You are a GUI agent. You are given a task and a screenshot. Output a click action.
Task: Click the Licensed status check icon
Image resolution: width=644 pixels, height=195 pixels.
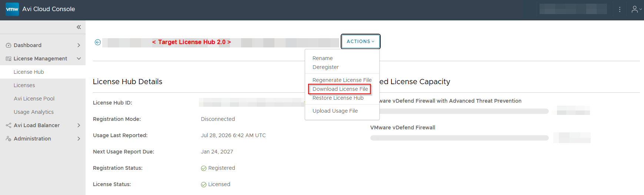point(204,185)
